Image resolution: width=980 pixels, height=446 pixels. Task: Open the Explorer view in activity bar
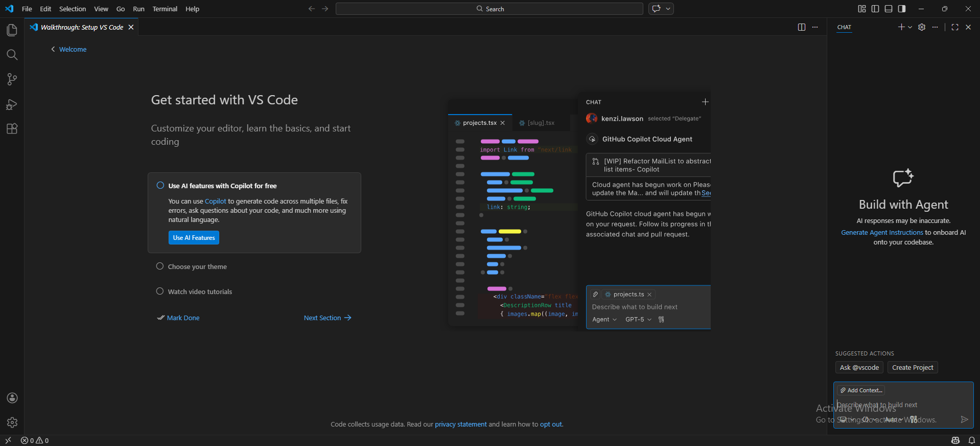(12, 31)
